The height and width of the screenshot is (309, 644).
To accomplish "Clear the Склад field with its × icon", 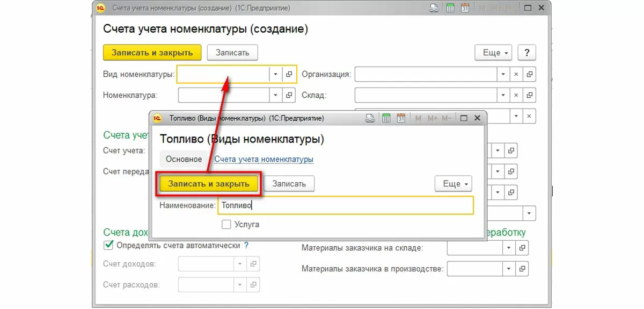I will [516, 95].
